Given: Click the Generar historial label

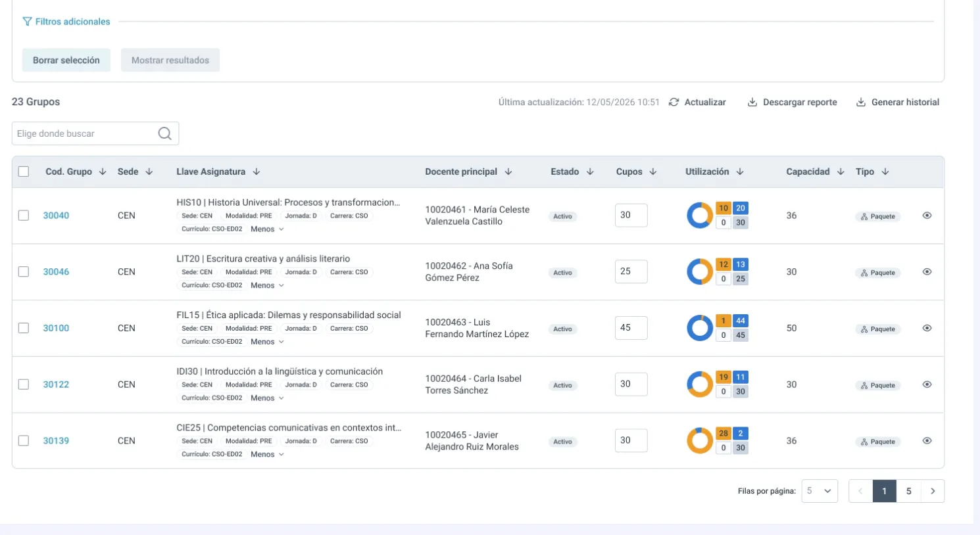Looking at the screenshot, I should click(x=905, y=102).
